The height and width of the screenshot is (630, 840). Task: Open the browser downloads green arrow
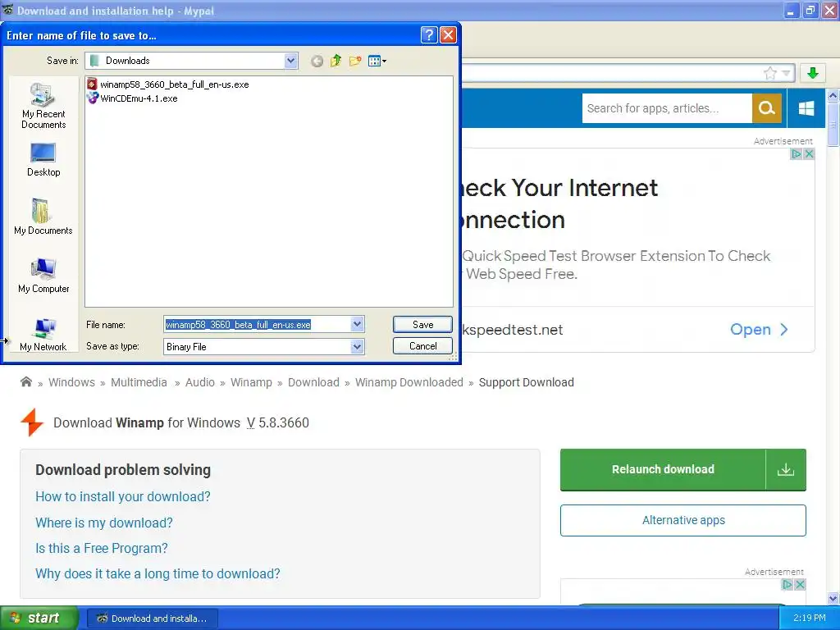[x=813, y=73]
